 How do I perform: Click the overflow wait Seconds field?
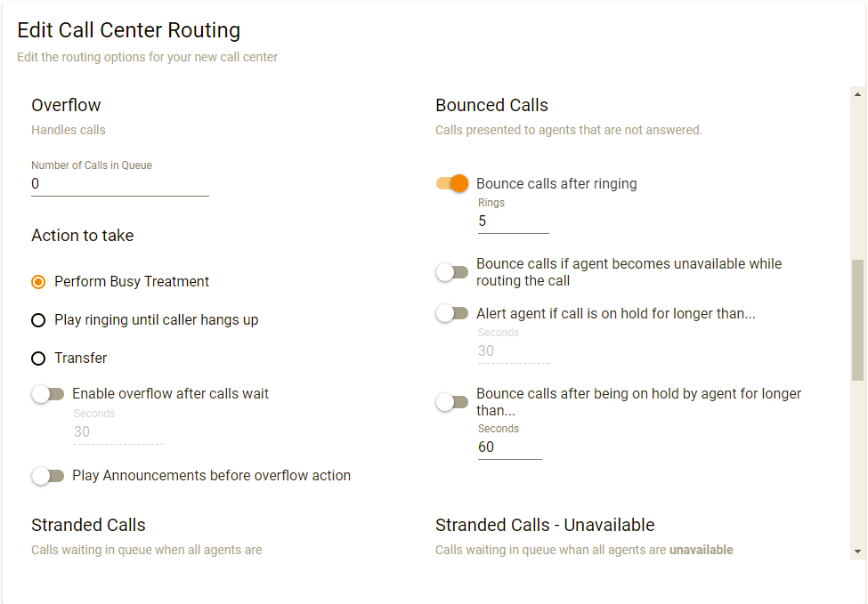click(x=118, y=432)
